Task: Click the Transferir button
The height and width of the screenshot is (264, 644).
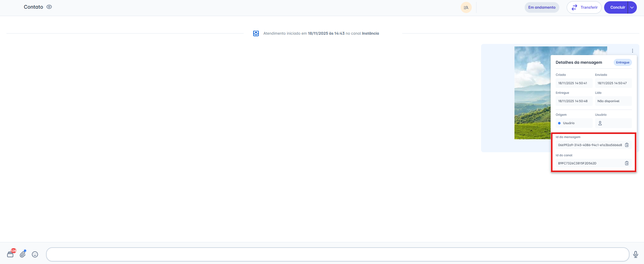Action: pyautogui.click(x=584, y=7)
